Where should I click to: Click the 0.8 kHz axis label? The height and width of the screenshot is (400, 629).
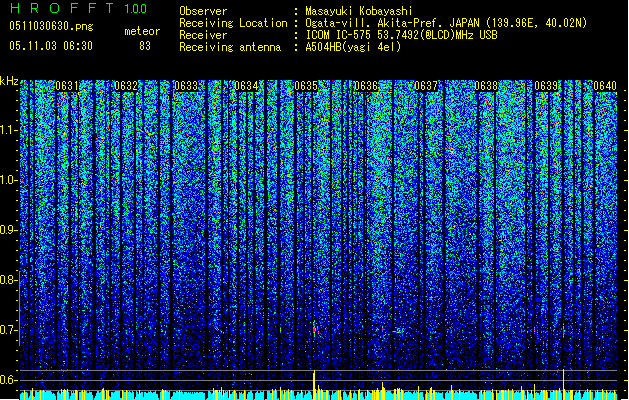(x=9, y=280)
